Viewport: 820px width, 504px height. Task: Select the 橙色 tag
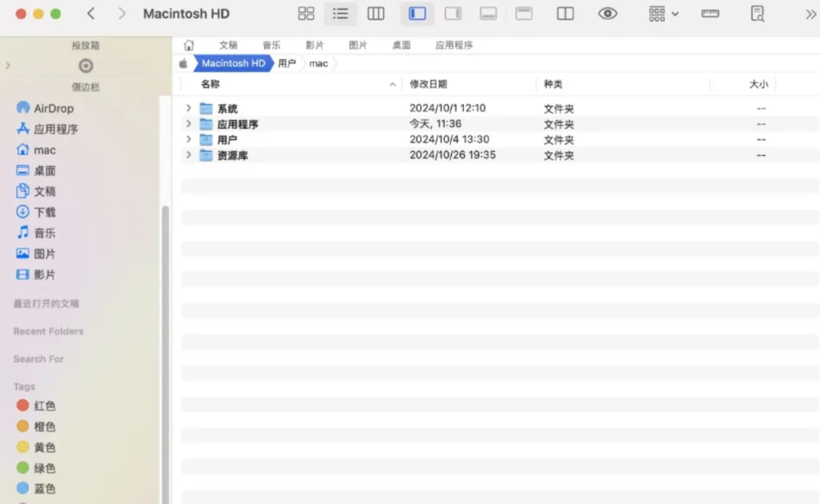36,427
